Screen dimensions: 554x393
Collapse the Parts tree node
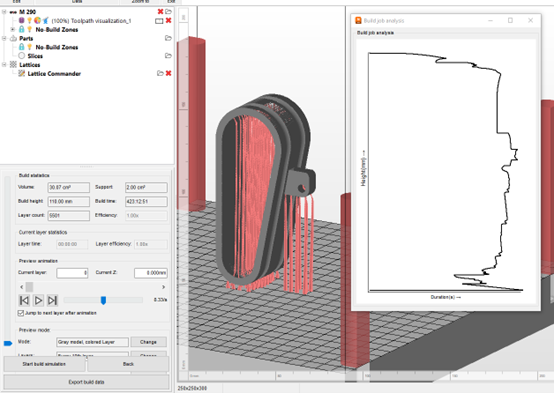coord(4,38)
